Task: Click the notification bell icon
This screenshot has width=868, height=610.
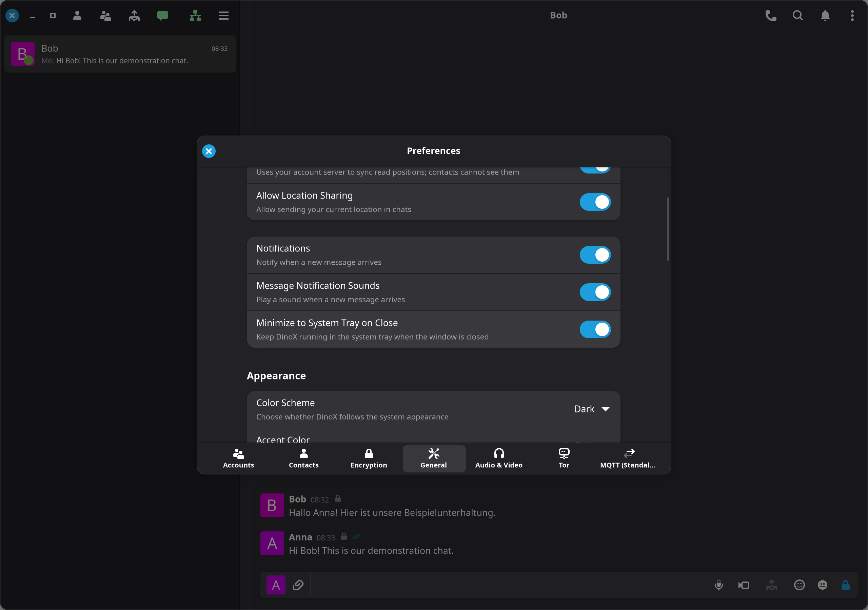Action: [825, 16]
